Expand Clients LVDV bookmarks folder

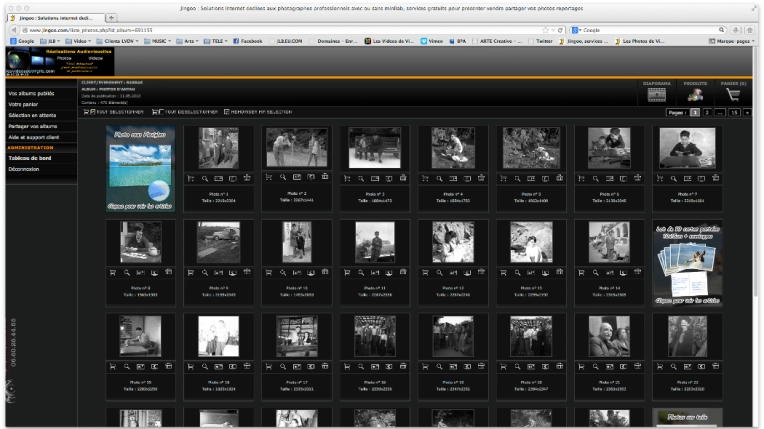coord(117,41)
